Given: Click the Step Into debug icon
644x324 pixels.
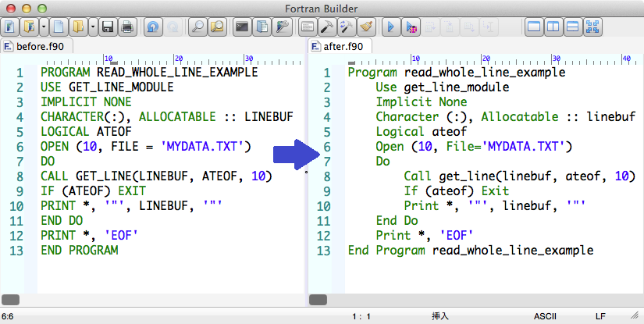Looking at the screenshot, I should coord(450,27).
